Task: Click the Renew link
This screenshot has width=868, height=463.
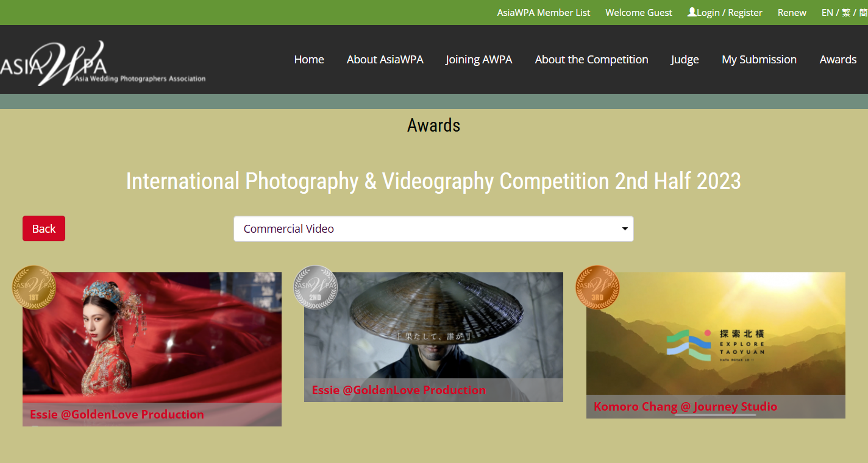Action: (x=792, y=12)
